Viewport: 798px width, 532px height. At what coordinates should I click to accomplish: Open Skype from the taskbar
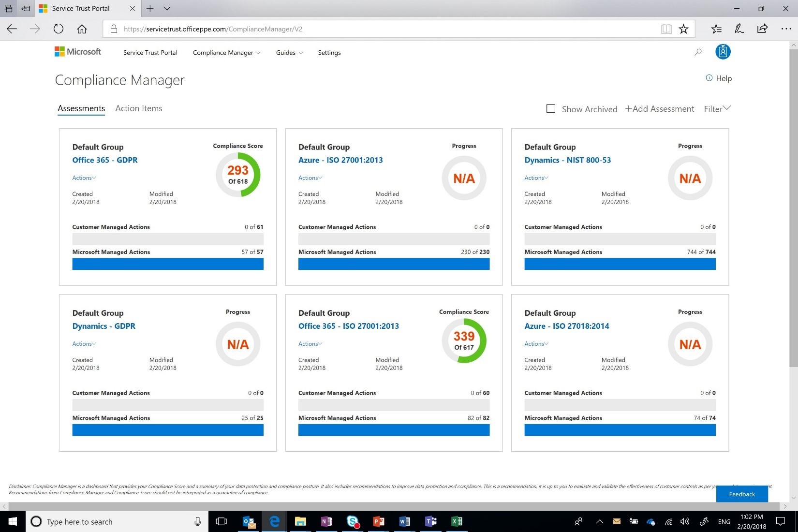coord(353,521)
